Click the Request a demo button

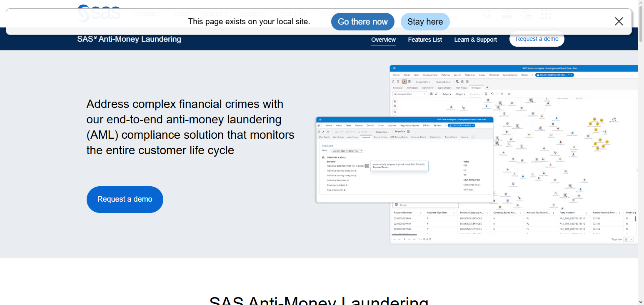(125, 199)
